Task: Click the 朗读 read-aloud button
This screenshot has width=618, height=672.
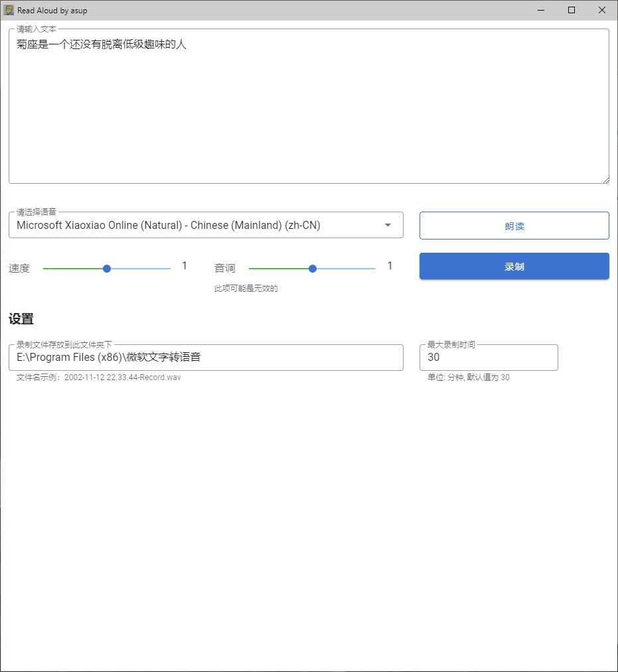Action: coord(514,226)
